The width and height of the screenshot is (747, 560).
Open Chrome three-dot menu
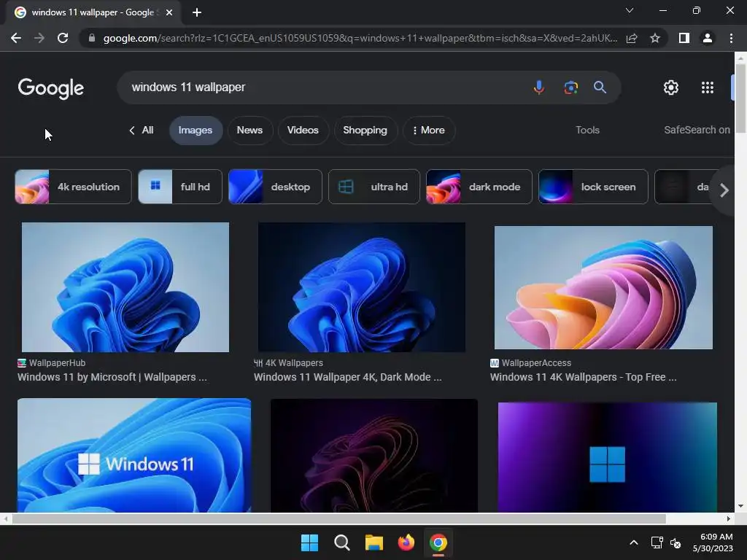(x=731, y=38)
